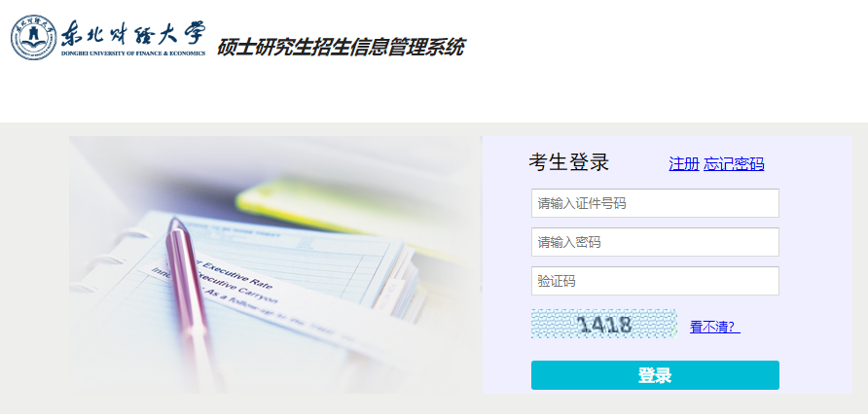Click the Dongbei University English name subtitle
Viewport: 868px width, 417px height.
133,53
